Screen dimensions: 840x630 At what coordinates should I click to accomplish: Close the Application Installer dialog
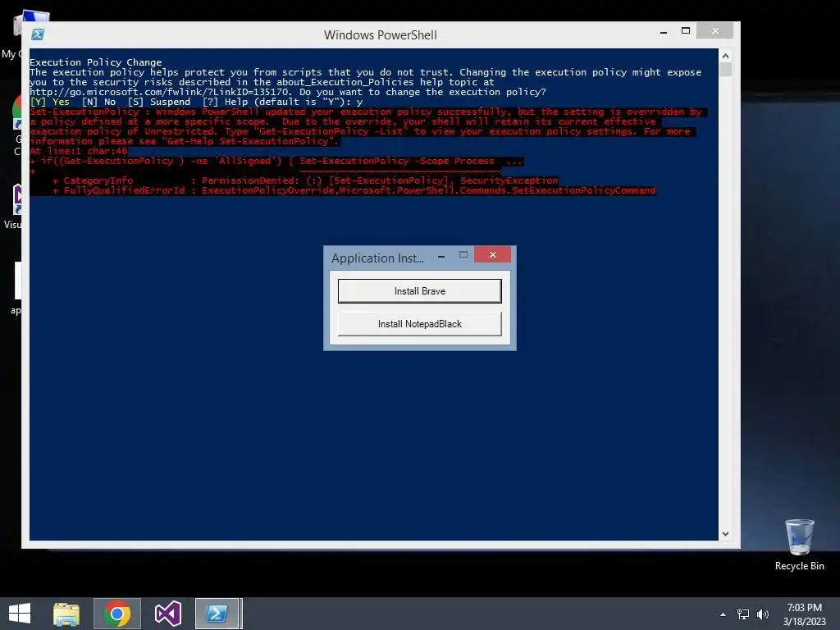point(492,254)
